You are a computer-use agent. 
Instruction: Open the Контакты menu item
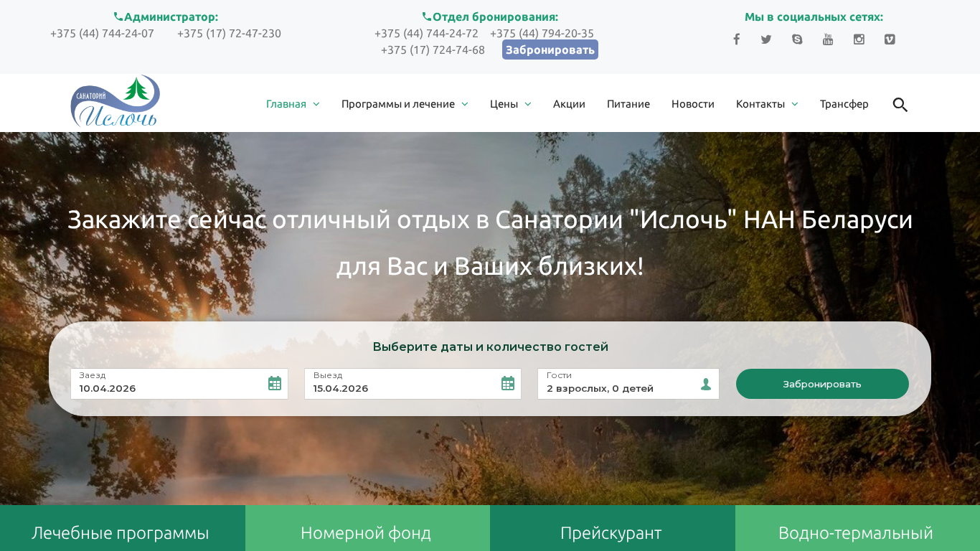click(x=760, y=104)
